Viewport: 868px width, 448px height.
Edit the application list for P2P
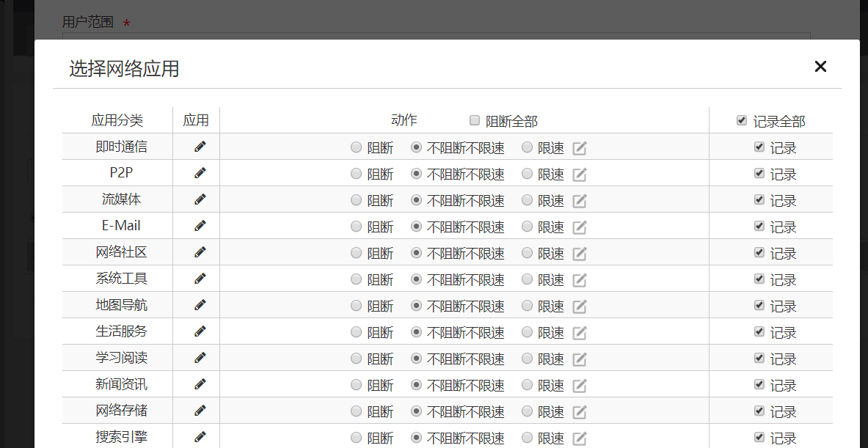200,173
